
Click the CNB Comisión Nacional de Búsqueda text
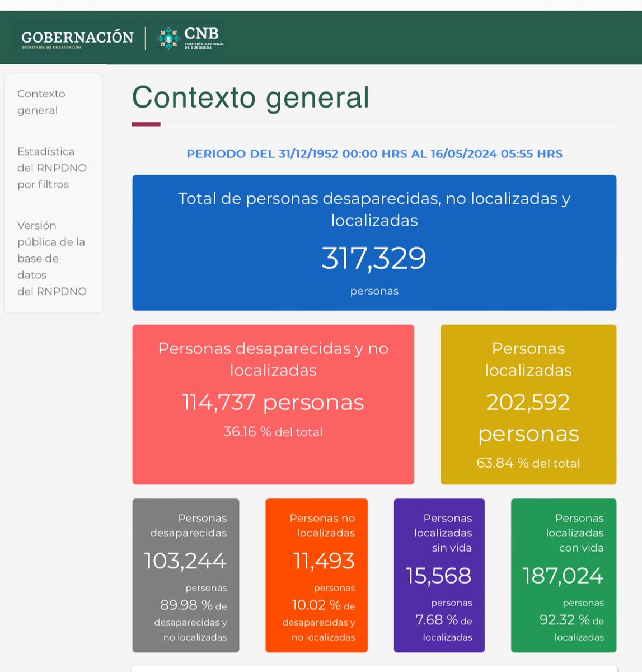[x=204, y=39]
